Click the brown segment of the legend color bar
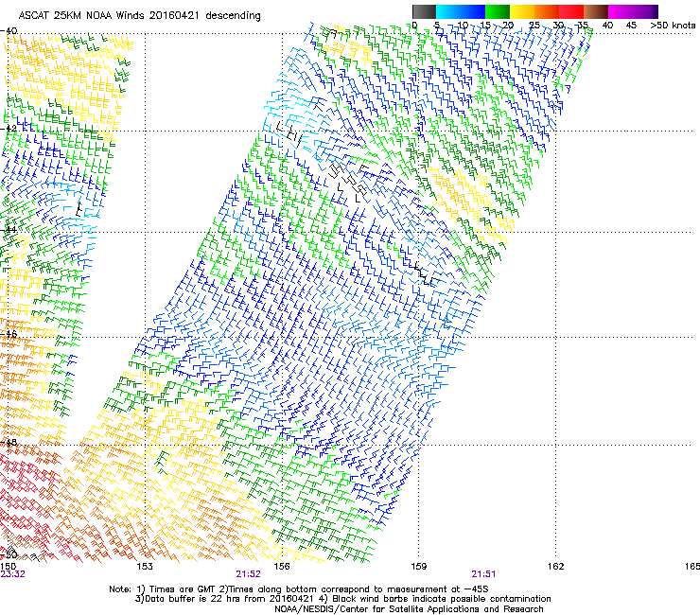700x615 pixels. [x=596, y=11]
